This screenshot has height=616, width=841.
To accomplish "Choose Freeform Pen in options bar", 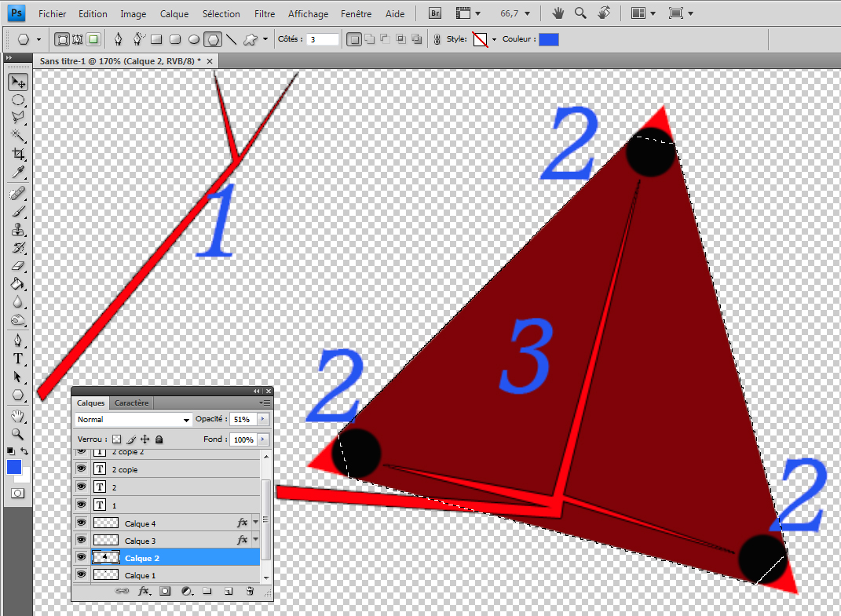I will pyautogui.click(x=138, y=39).
